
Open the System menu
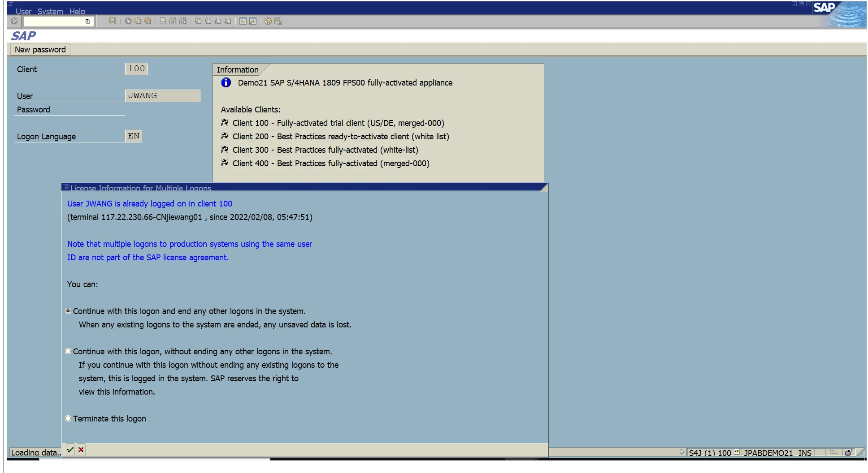click(49, 11)
